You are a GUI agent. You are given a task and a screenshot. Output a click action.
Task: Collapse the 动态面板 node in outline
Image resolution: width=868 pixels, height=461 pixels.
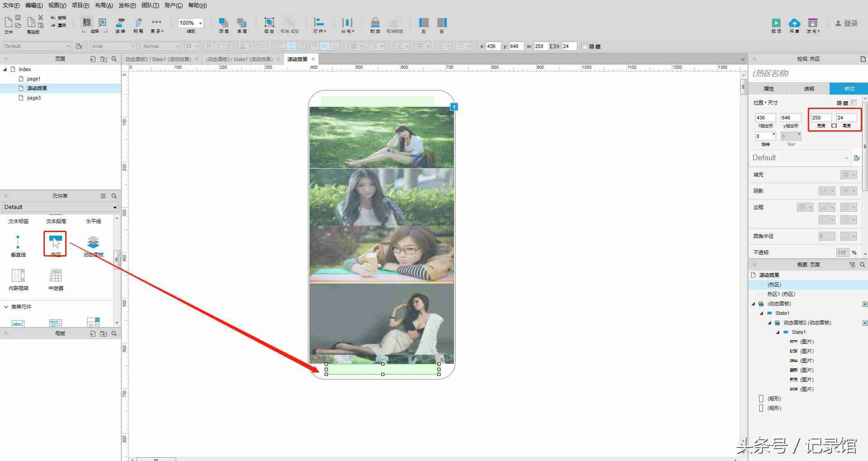point(753,304)
